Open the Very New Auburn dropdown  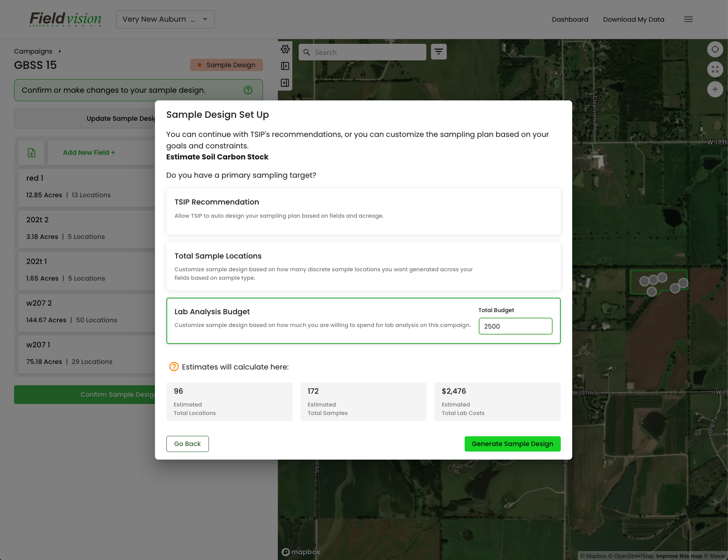[165, 19]
